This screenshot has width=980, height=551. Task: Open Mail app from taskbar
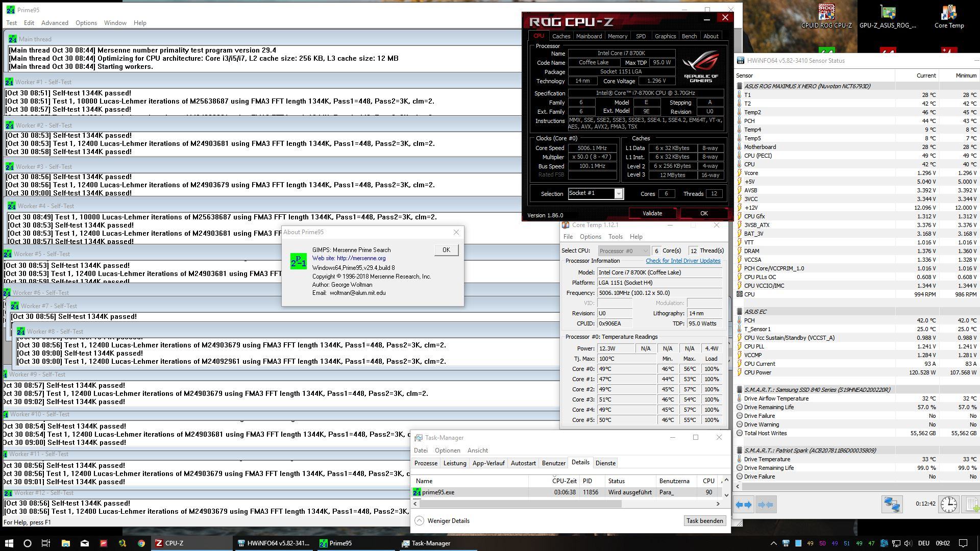tap(84, 543)
